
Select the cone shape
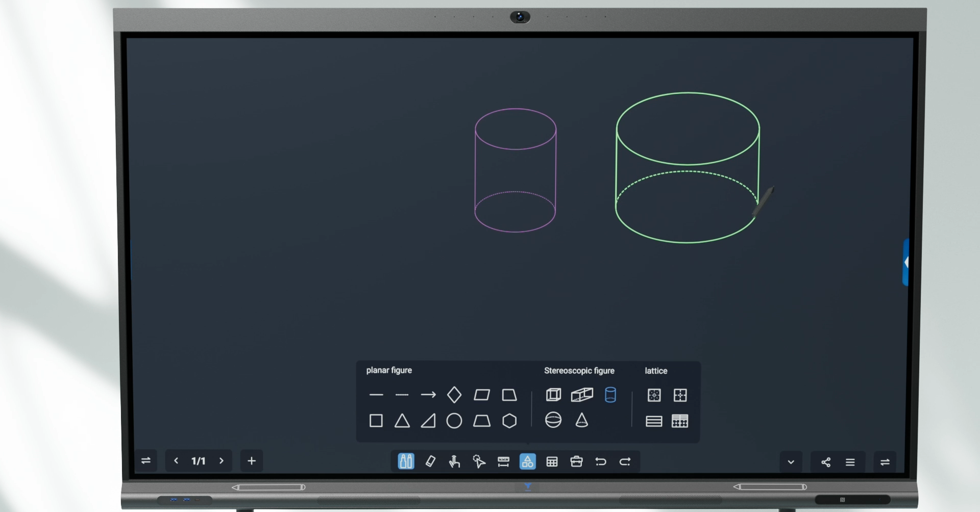click(581, 420)
